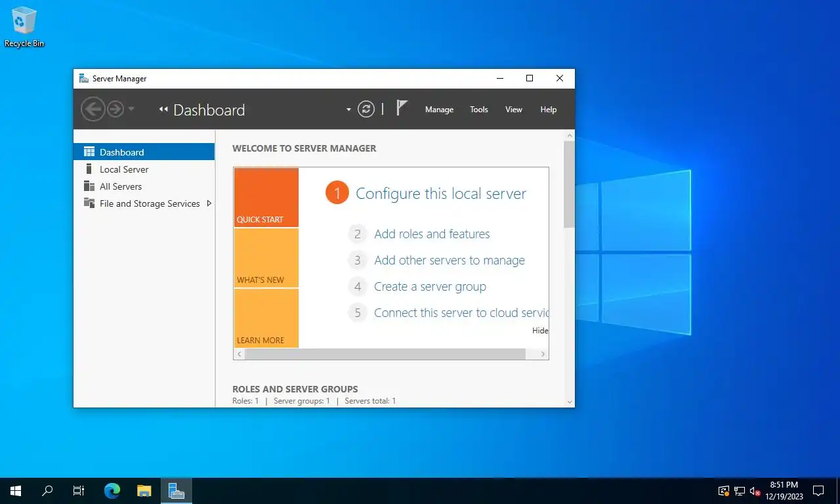
Task: Open the Windows Start menu
Action: (x=16, y=491)
